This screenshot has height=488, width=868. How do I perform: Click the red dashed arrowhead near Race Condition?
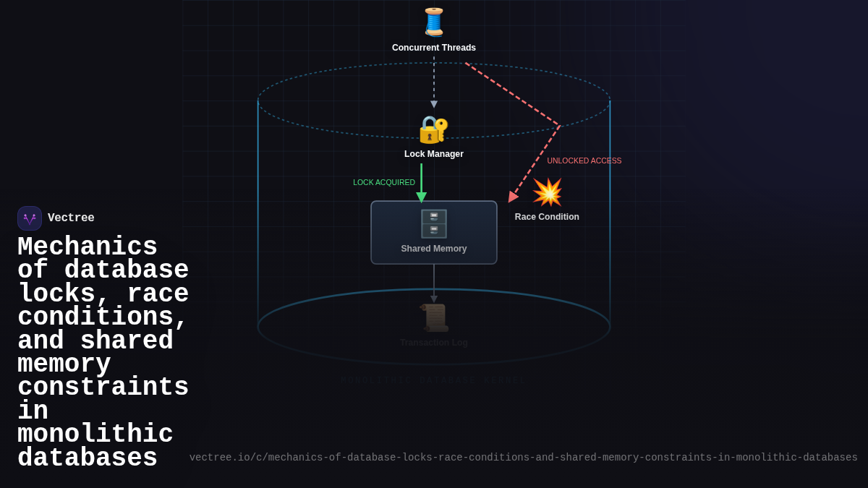pos(513,197)
